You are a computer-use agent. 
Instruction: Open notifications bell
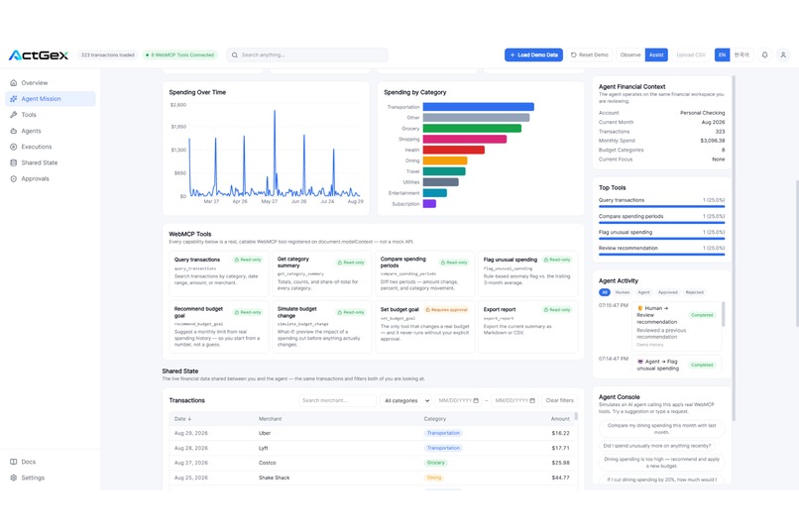pos(764,54)
